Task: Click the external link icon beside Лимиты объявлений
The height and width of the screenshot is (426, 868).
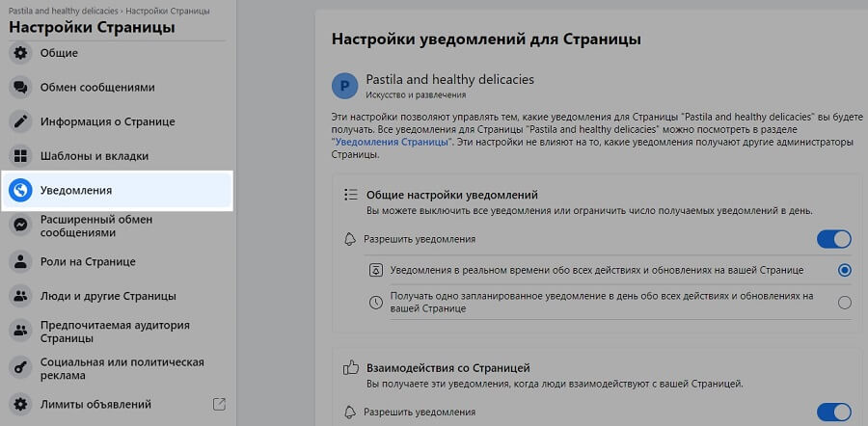Action: [219, 405]
